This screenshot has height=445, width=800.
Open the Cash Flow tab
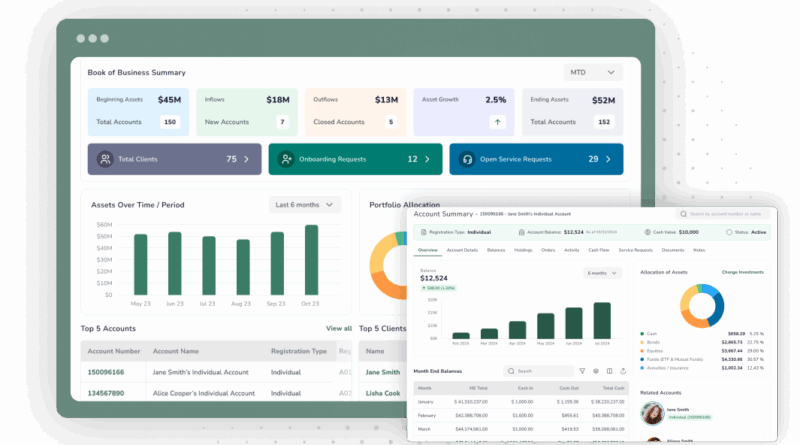point(600,249)
